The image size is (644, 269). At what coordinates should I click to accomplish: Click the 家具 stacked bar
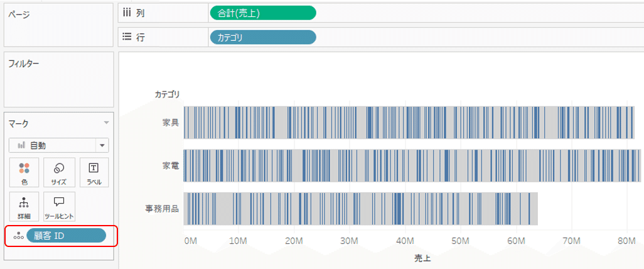pyautogui.click(x=409, y=122)
